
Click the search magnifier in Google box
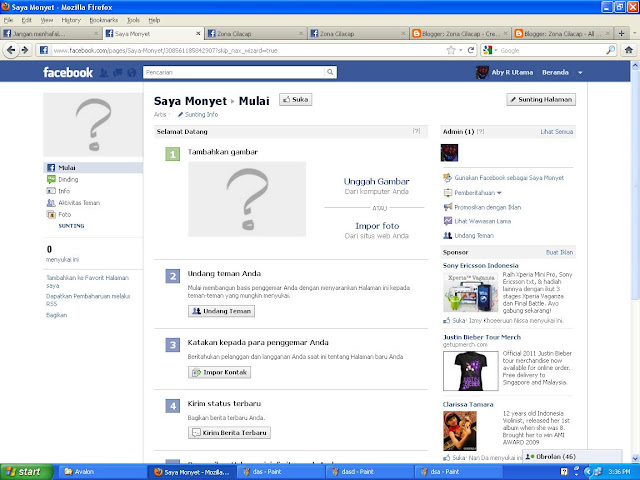pyautogui.click(x=610, y=50)
